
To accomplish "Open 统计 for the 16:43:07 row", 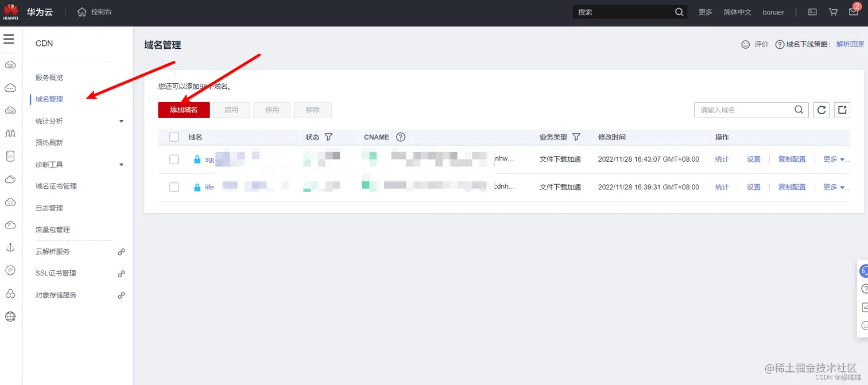I will [722, 160].
